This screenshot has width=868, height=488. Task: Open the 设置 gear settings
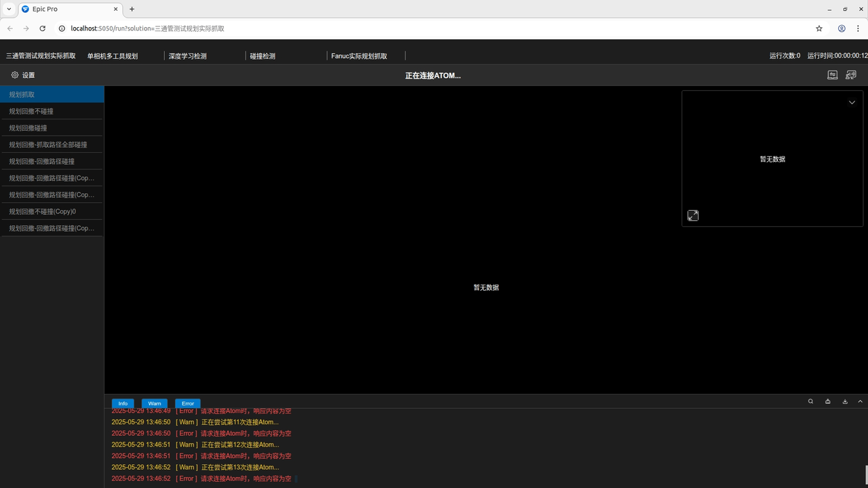click(22, 75)
